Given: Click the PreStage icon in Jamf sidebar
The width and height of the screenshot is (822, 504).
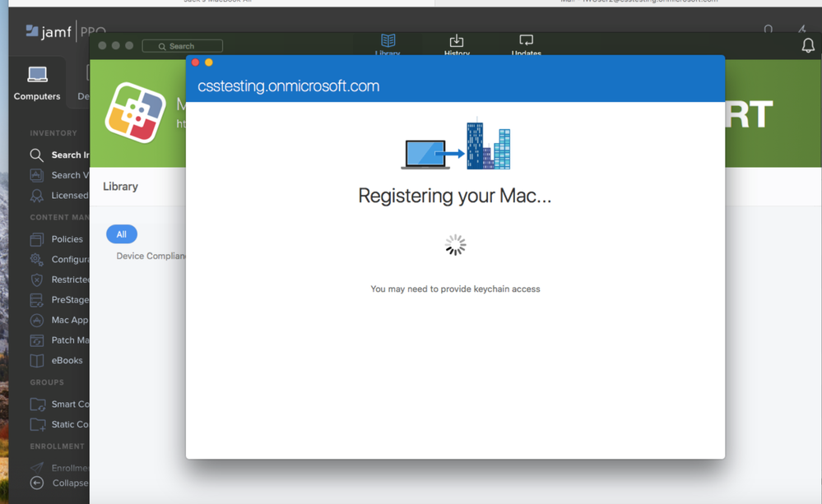Looking at the screenshot, I should [37, 300].
